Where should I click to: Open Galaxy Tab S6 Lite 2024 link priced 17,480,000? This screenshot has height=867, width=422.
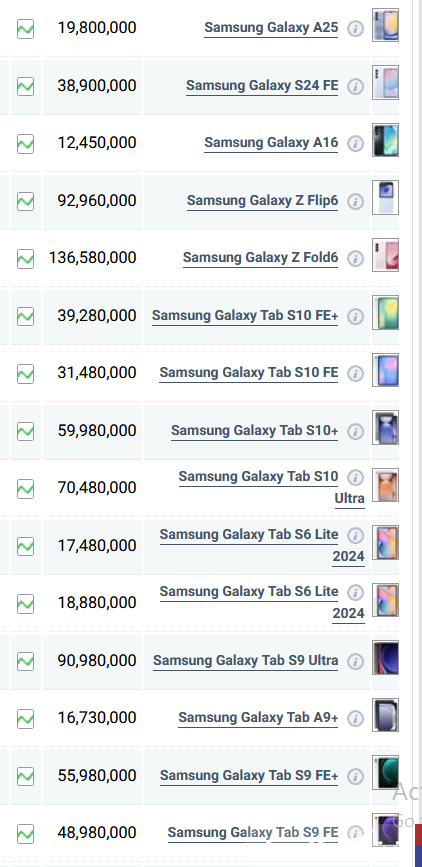point(262,545)
